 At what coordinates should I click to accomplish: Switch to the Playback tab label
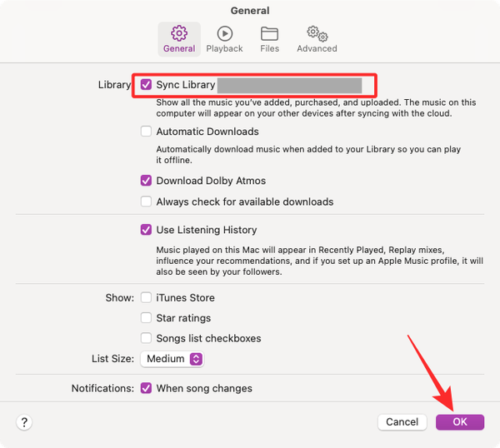tap(224, 48)
